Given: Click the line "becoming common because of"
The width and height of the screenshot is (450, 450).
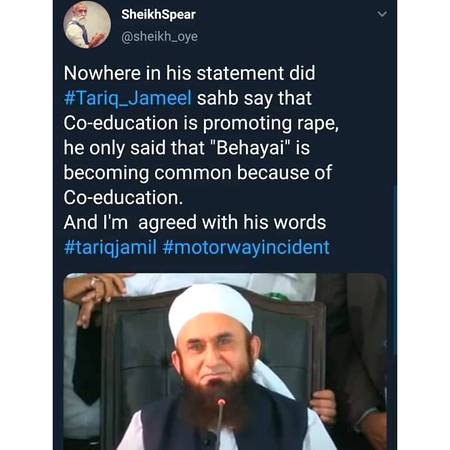Looking at the screenshot, I should (x=198, y=173).
